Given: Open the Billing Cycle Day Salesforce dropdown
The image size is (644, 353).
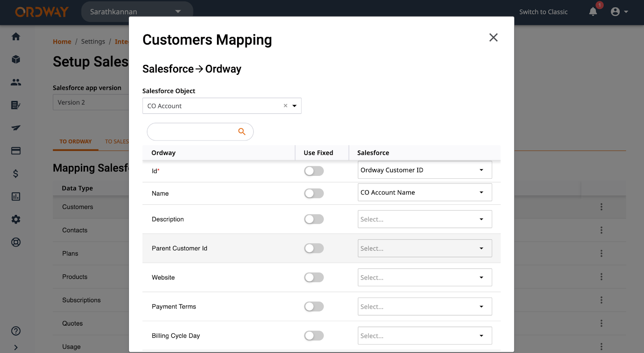Looking at the screenshot, I should pos(425,336).
